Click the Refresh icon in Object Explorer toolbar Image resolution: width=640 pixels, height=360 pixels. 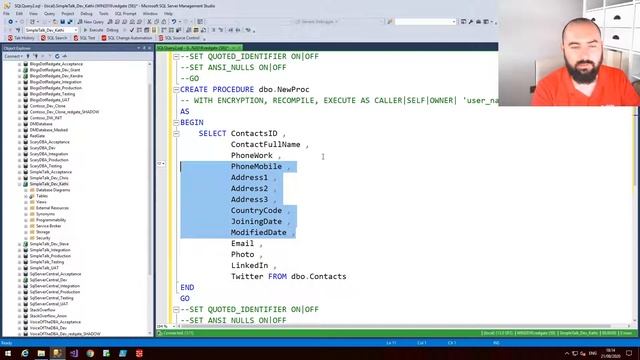pyautogui.click(x=57, y=56)
